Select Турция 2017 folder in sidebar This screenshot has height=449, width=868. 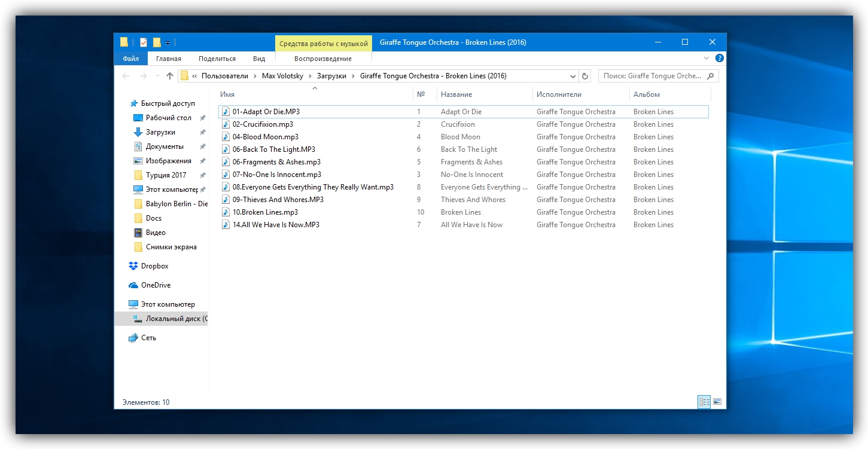point(166,175)
